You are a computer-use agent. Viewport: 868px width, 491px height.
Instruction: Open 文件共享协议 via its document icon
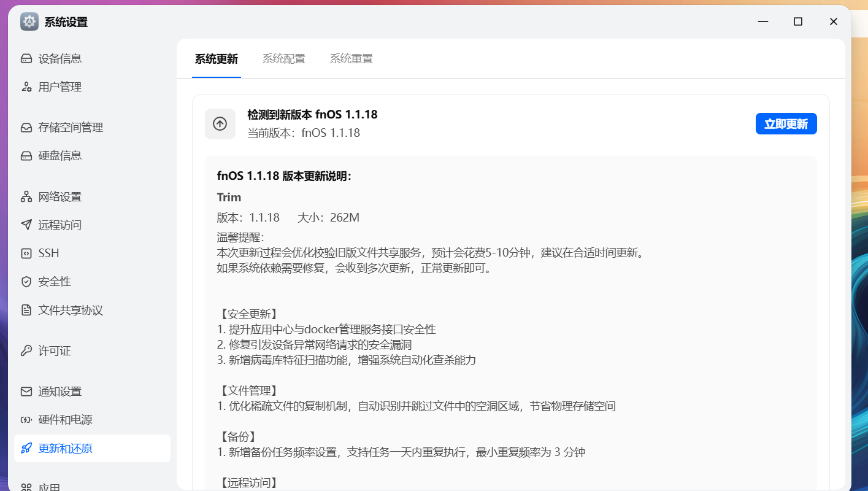click(25, 310)
